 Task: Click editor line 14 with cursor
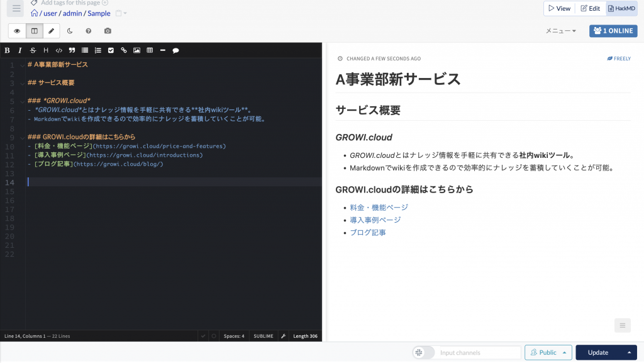[174, 182]
